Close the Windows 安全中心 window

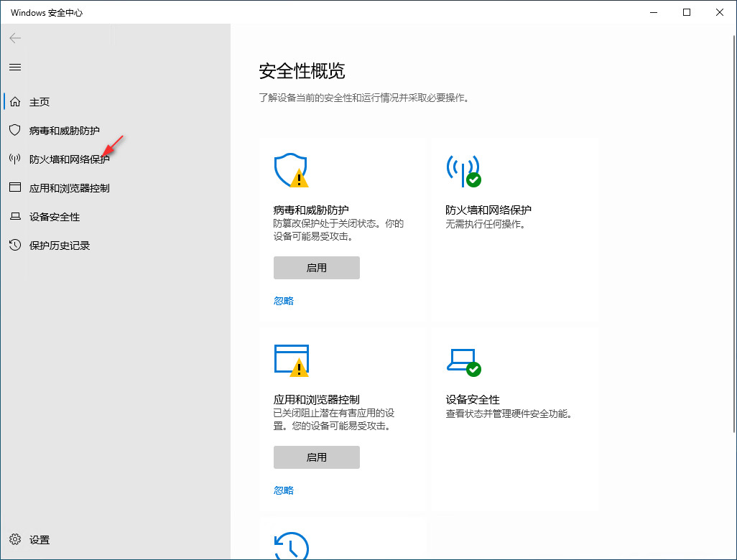pyautogui.click(x=720, y=12)
